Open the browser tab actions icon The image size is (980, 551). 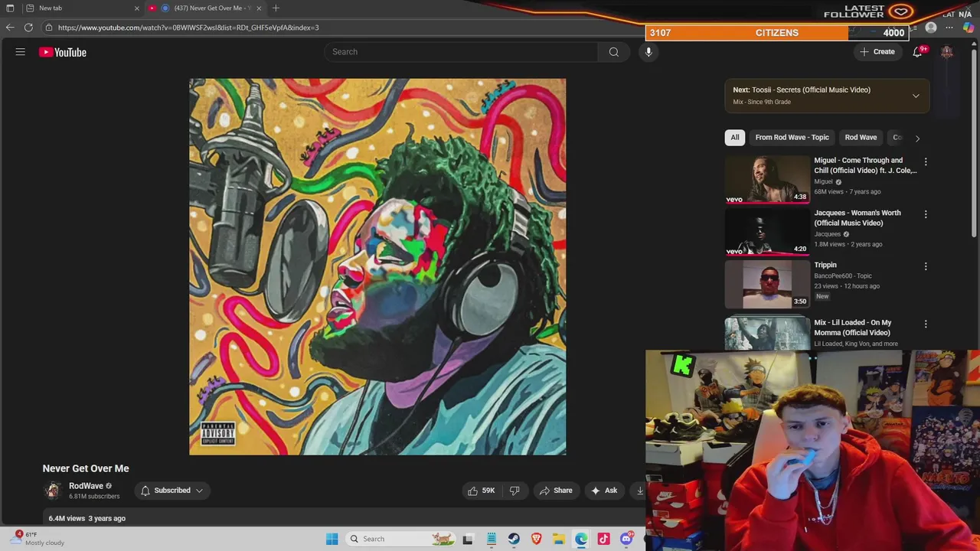[x=10, y=8]
